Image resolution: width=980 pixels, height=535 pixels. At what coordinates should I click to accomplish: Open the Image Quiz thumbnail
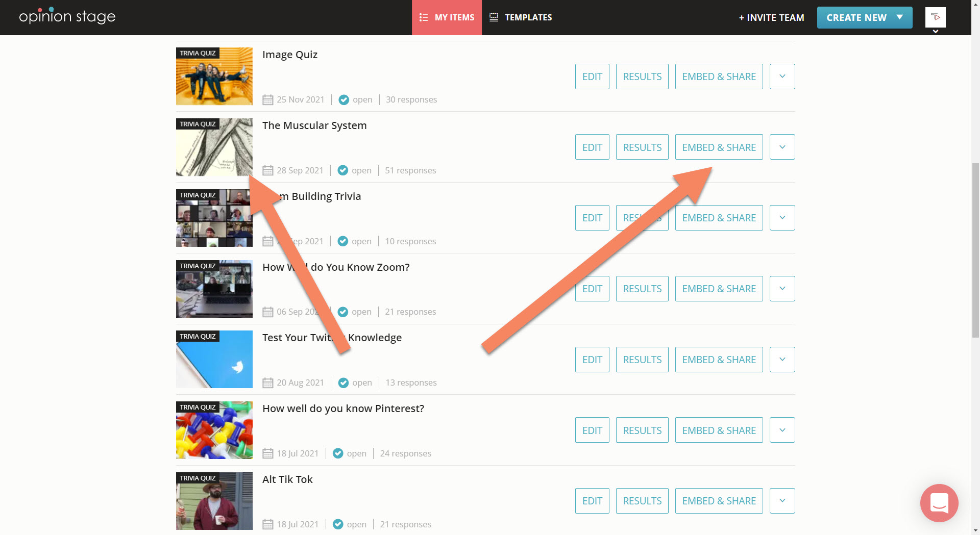pyautogui.click(x=214, y=77)
